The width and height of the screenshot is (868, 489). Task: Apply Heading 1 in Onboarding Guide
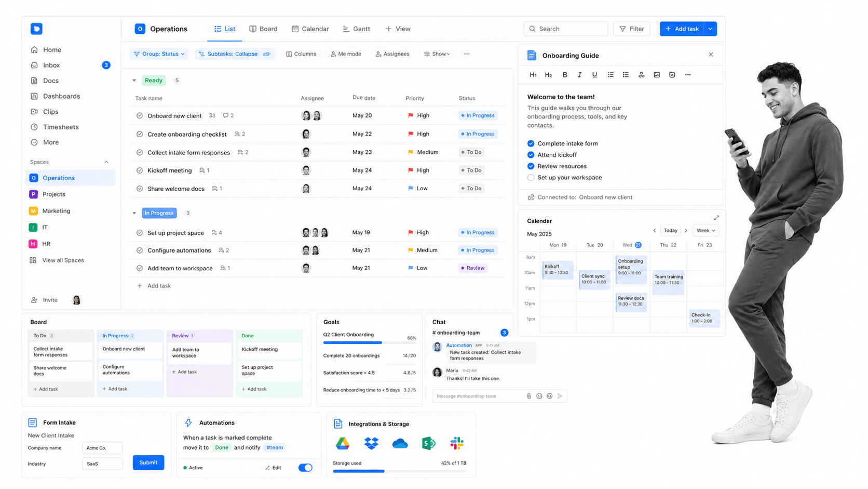(533, 75)
